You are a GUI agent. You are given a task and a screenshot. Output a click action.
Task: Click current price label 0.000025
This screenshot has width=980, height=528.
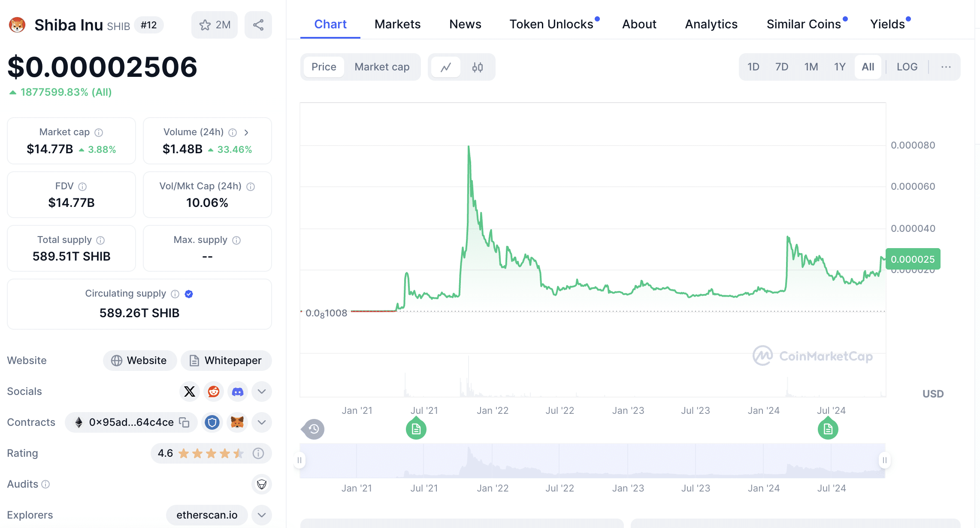pos(913,259)
